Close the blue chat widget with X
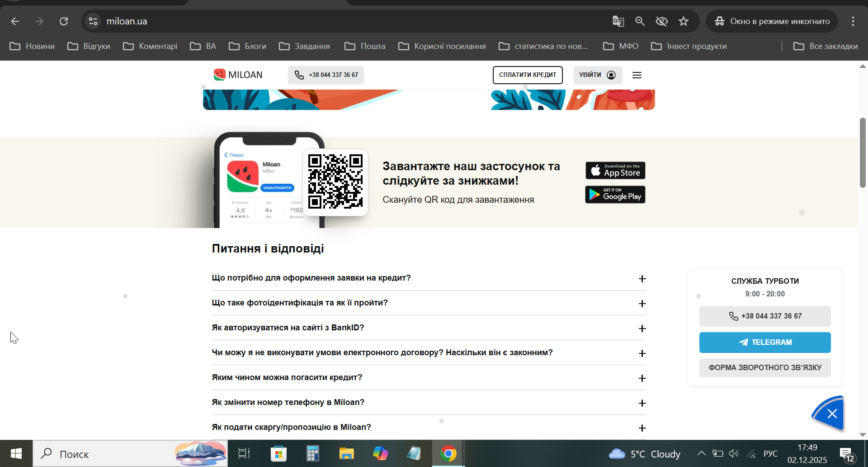This screenshot has width=868, height=467. coord(832,413)
